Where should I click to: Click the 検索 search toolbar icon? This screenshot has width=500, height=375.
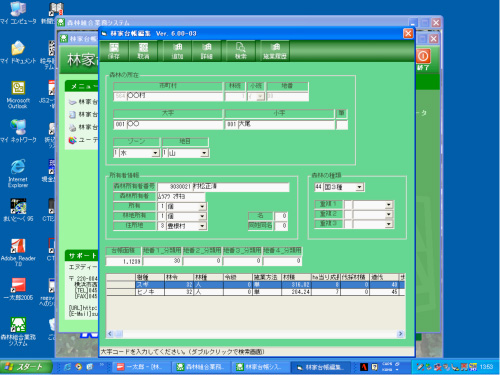(240, 51)
